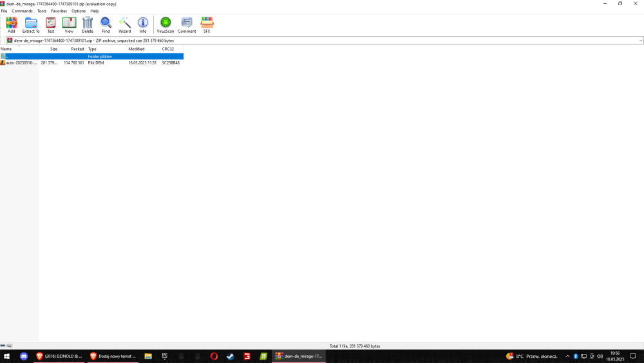Expand the archive path dropdown arrow
This screenshot has width=644, height=363.
(x=640, y=41)
